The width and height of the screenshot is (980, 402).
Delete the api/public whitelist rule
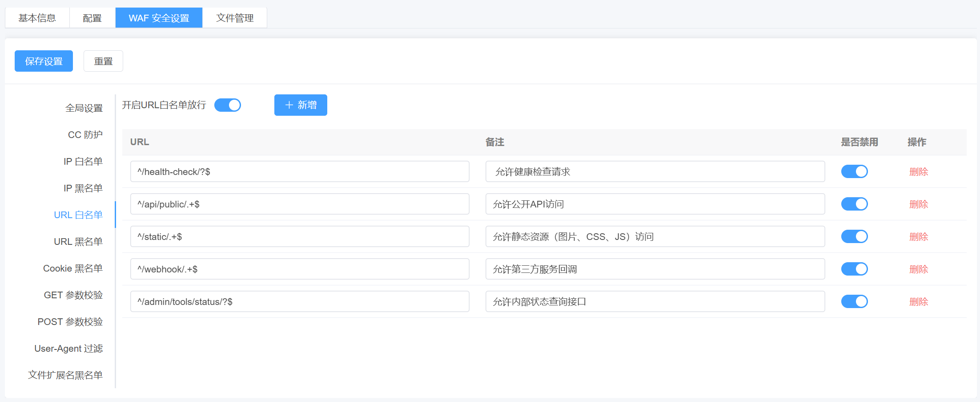coord(919,204)
